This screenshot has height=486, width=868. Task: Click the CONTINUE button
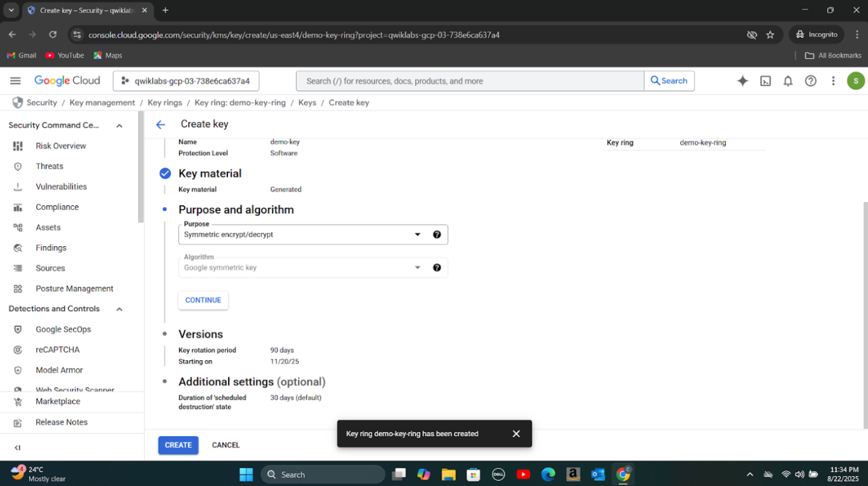(x=203, y=300)
